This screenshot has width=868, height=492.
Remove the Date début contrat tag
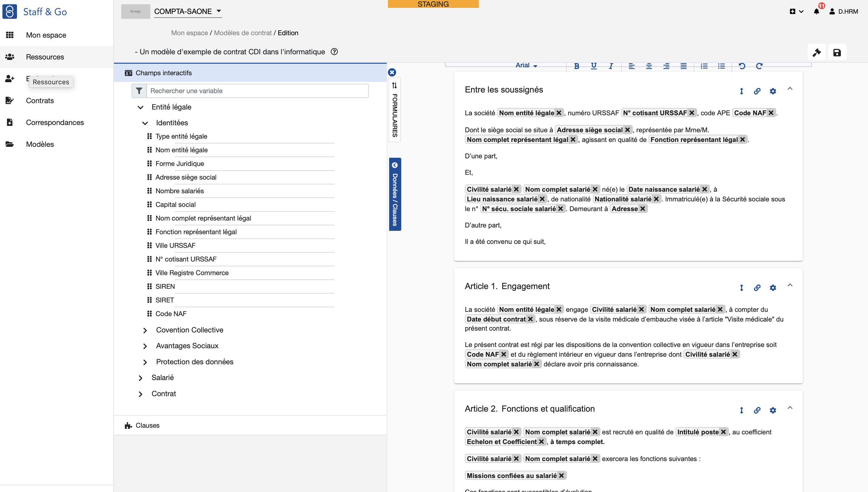(530, 319)
